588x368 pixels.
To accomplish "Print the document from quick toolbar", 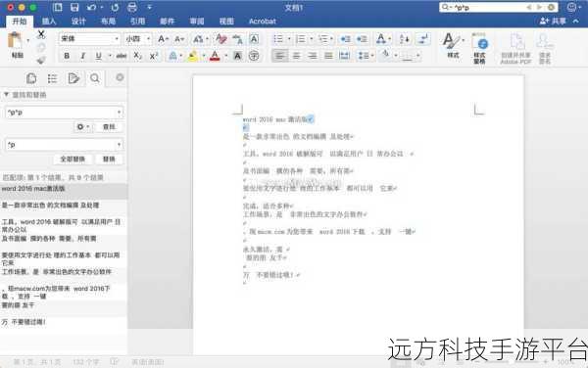I will point(132,7).
